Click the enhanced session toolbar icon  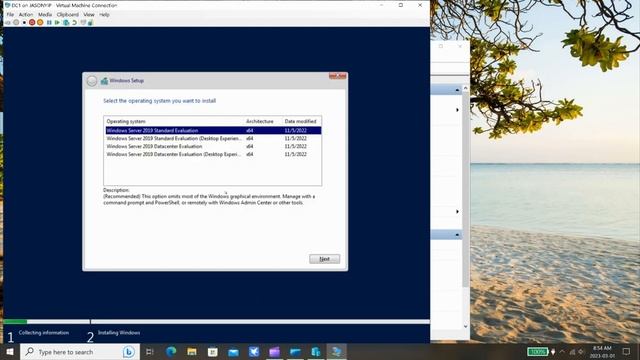(x=83, y=22)
